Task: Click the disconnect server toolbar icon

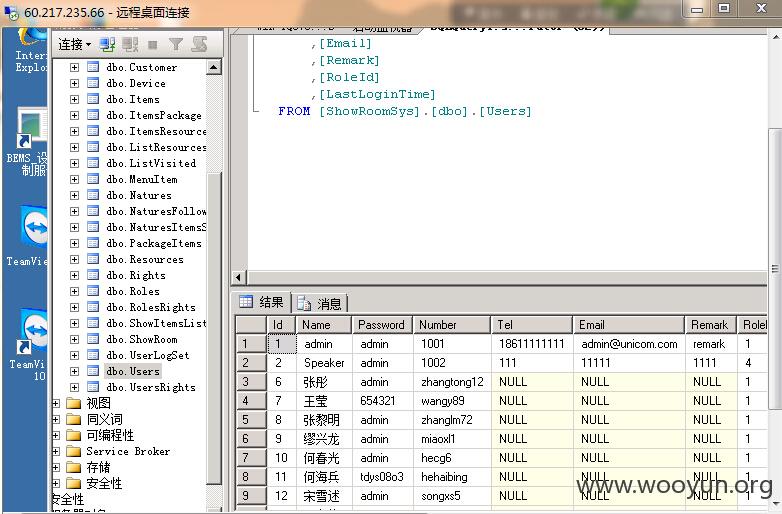Action: click(130, 45)
